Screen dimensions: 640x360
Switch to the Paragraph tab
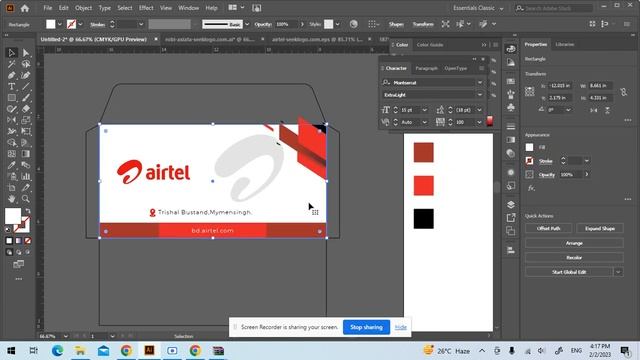(426, 68)
